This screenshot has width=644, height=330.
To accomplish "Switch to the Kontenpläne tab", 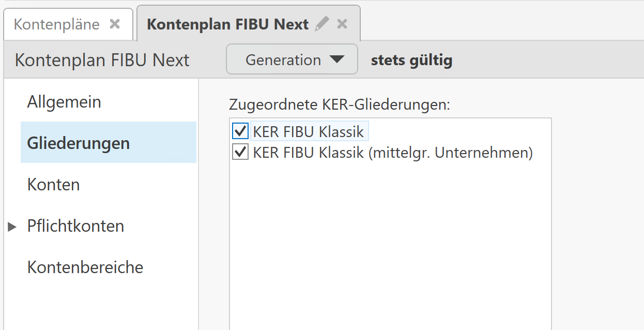I will 57,24.
